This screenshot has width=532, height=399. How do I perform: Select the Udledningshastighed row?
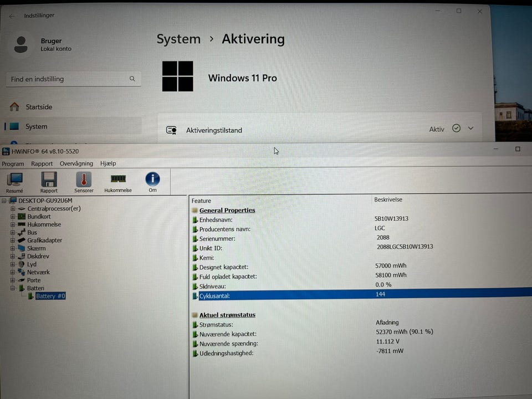point(361,352)
